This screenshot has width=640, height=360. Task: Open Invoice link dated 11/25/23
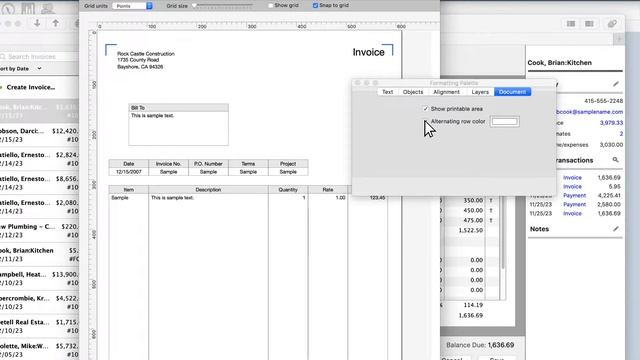tap(572, 213)
